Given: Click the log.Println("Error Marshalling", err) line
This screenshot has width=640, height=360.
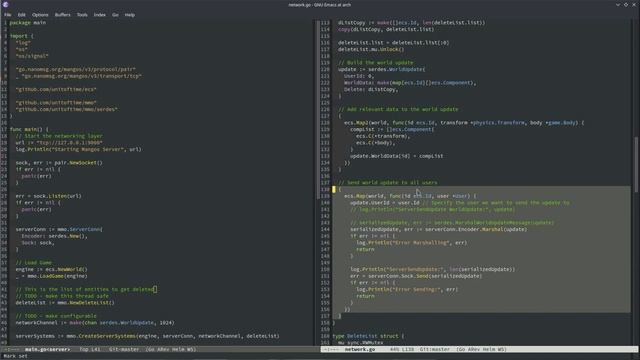Looking at the screenshot, I should [x=411, y=242].
